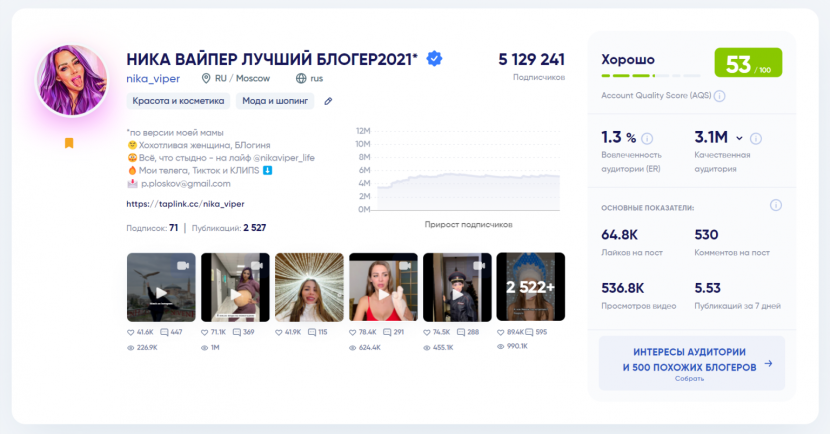Click the green 53/100 score badge
Viewport: 830px width, 434px height.
748,64
